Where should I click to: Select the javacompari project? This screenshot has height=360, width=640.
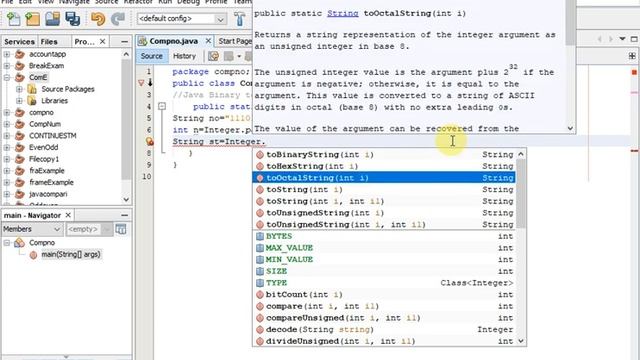point(48,194)
